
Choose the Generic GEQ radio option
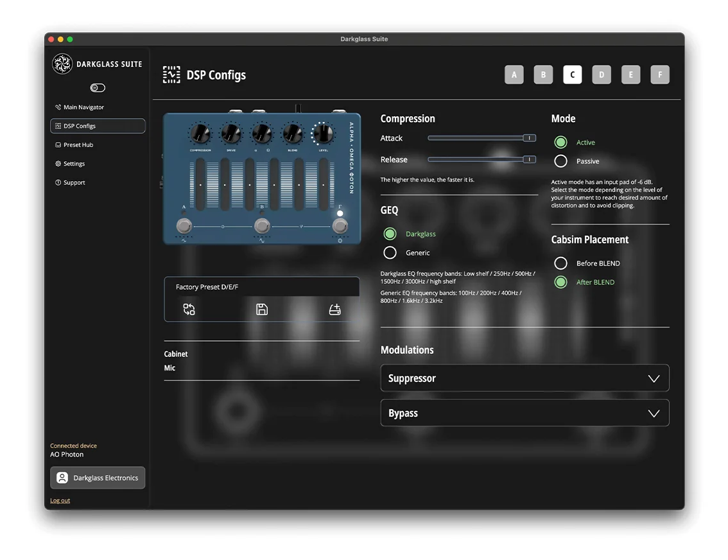click(390, 252)
